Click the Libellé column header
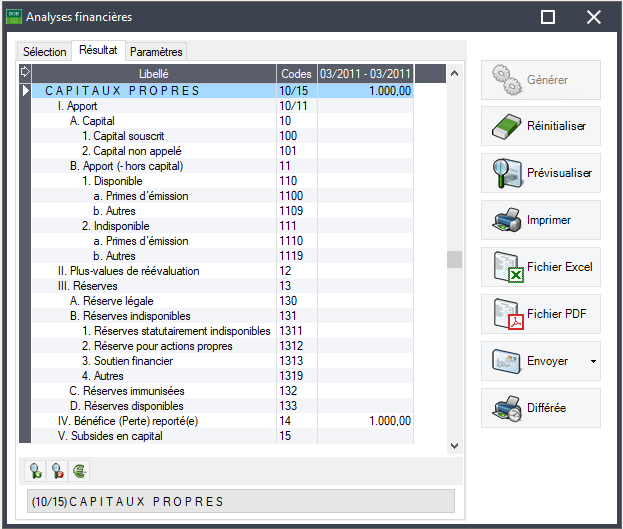The width and height of the screenshot is (623, 529). click(155, 74)
